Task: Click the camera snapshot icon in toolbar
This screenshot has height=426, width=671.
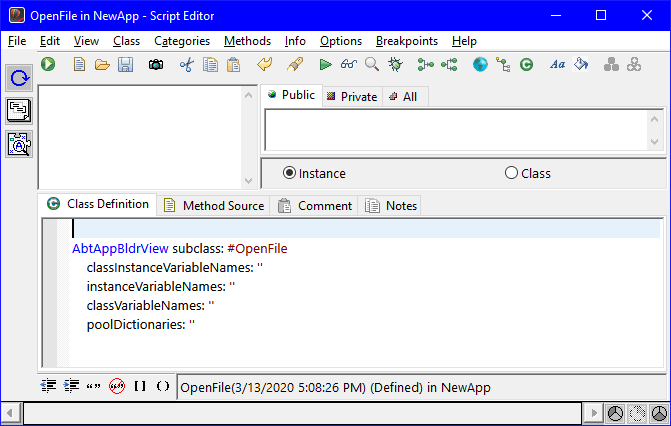Action: click(155, 64)
